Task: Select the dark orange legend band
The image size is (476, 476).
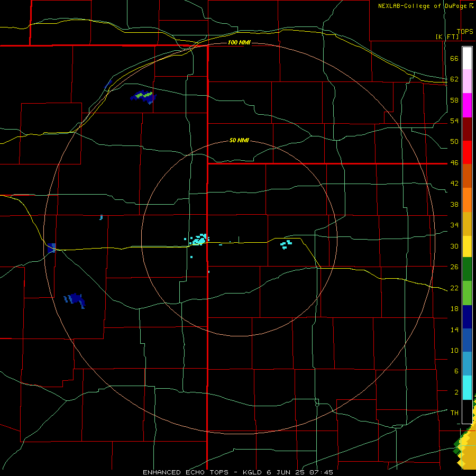Action: point(467,176)
